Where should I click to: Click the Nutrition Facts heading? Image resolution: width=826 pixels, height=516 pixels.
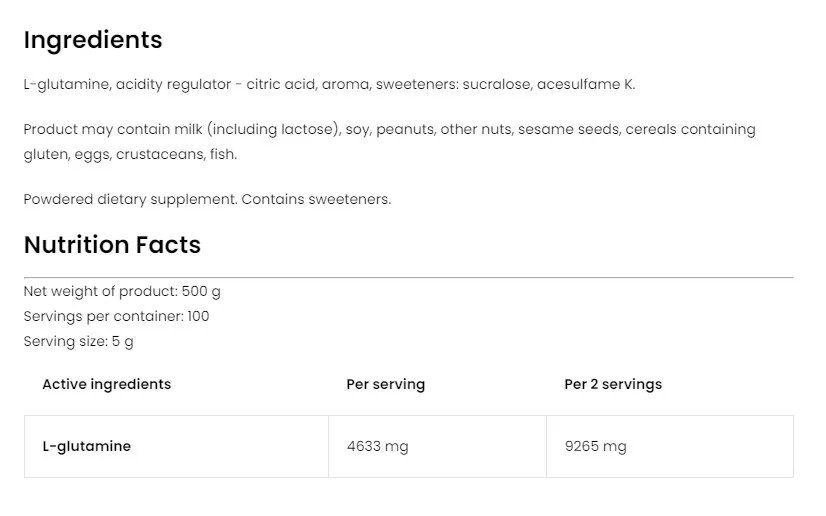point(112,245)
